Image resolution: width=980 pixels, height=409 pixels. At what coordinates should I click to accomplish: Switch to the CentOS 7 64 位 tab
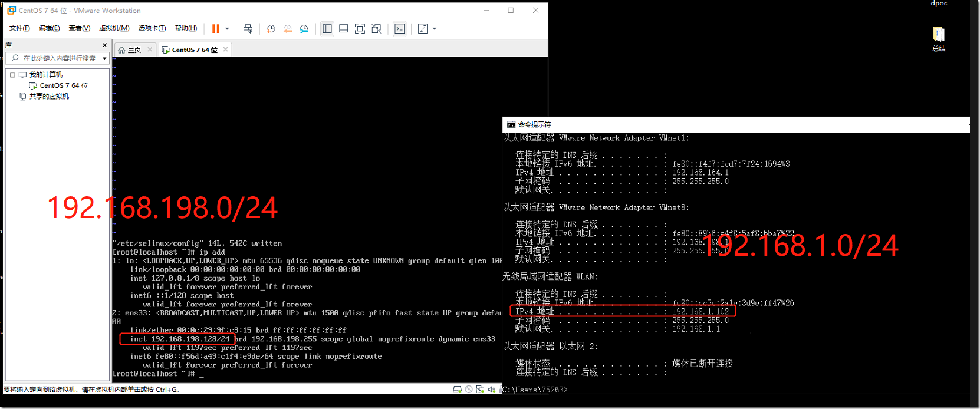click(x=190, y=50)
